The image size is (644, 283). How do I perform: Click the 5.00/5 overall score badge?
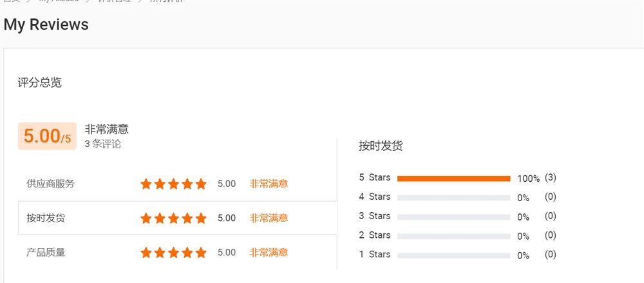47,136
